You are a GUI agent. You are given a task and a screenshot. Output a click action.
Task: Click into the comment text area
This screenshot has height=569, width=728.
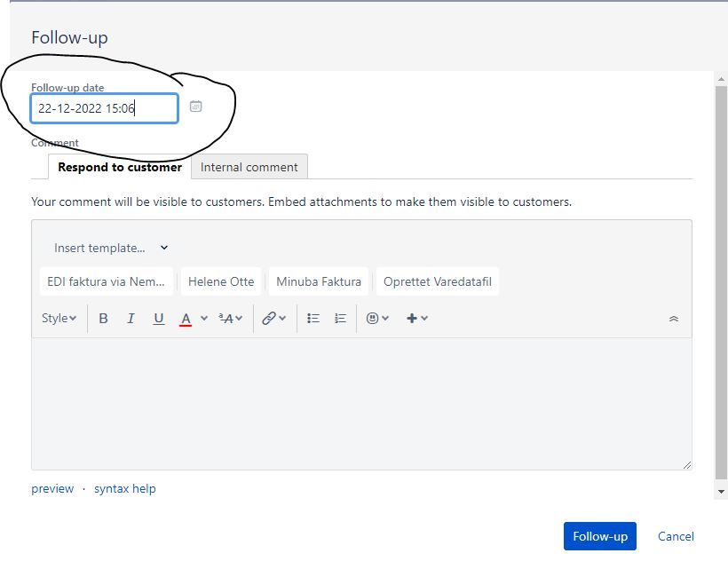[x=361, y=404]
